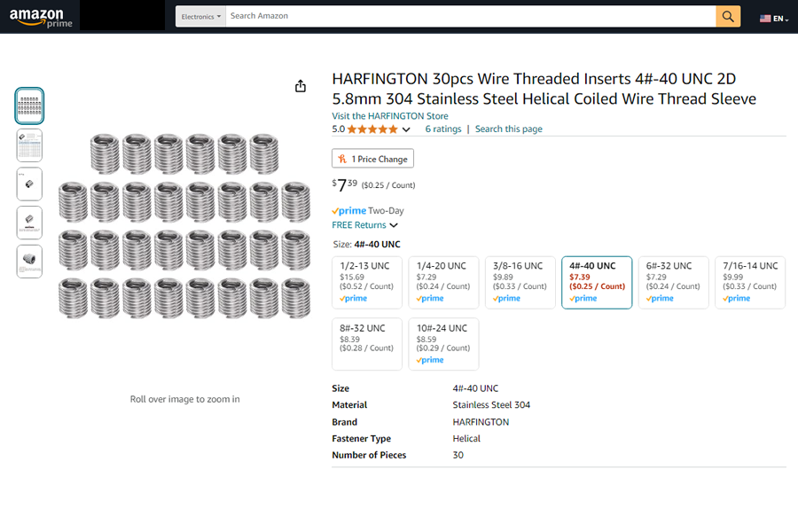Open the US flag language selector

pos(773,19)
